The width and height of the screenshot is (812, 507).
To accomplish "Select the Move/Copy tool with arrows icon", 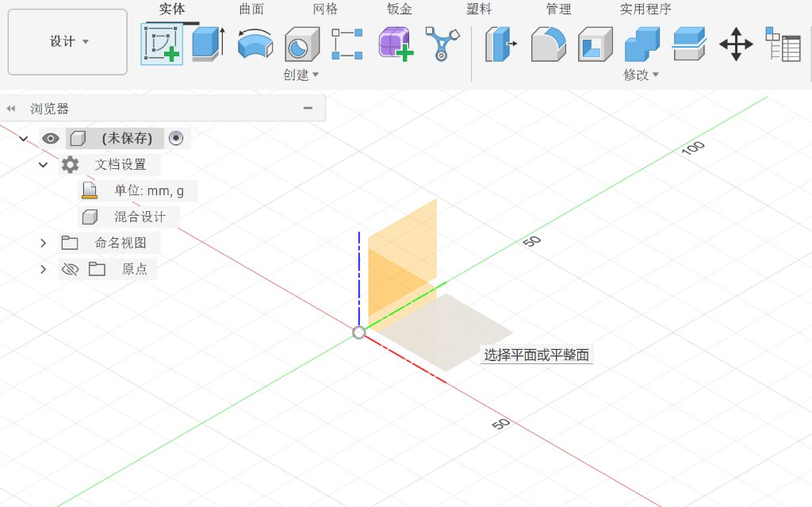I will tap(736, 45).
